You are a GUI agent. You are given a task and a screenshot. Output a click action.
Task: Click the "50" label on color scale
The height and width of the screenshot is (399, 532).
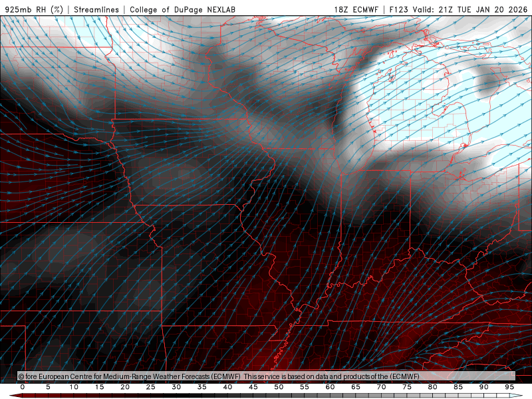click(x=279, y=387)
